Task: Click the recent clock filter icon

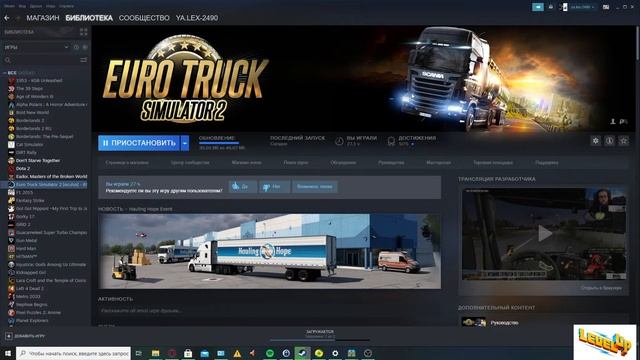Action: [76, 47]
